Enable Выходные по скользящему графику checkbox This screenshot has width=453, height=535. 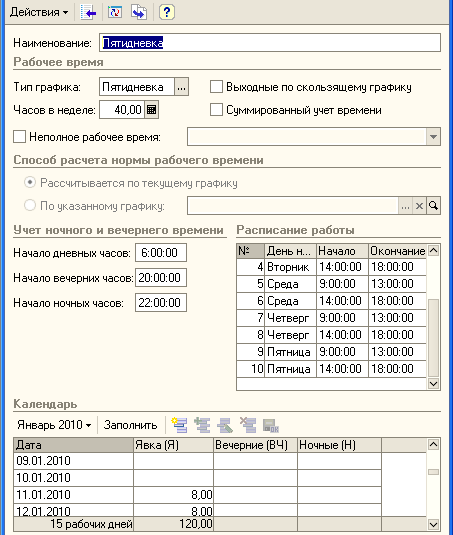216,87
